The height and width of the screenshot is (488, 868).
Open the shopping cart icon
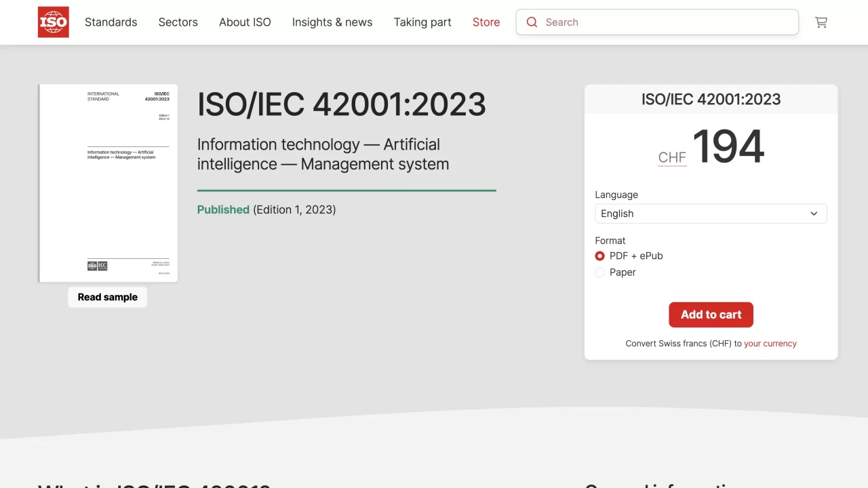click(x=821, y=22)
